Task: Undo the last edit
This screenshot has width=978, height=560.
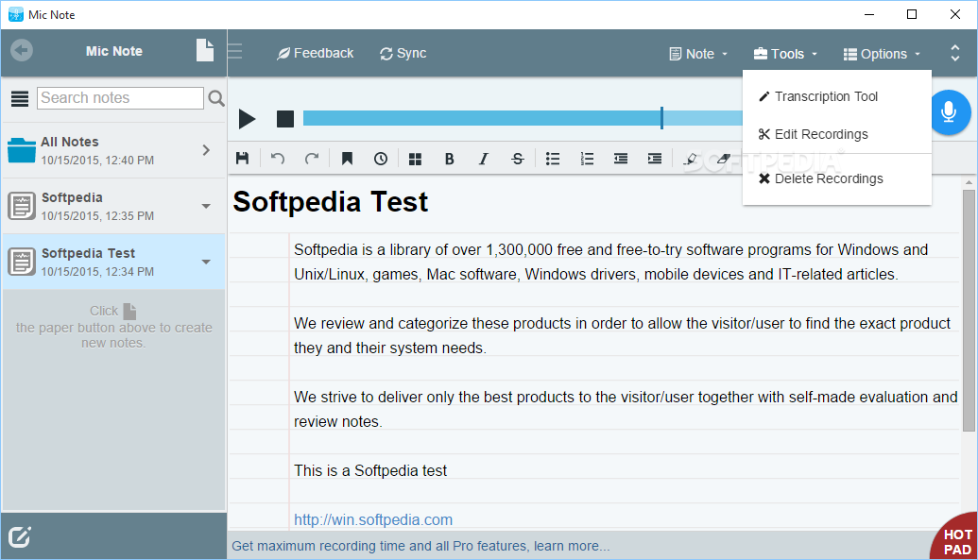Action: (278, 159)
